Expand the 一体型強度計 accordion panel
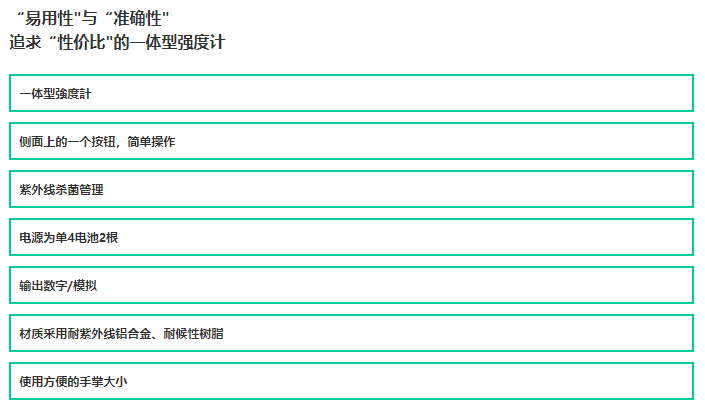The height and width of the screenshot is (405, 705). (x=351, y=93)
